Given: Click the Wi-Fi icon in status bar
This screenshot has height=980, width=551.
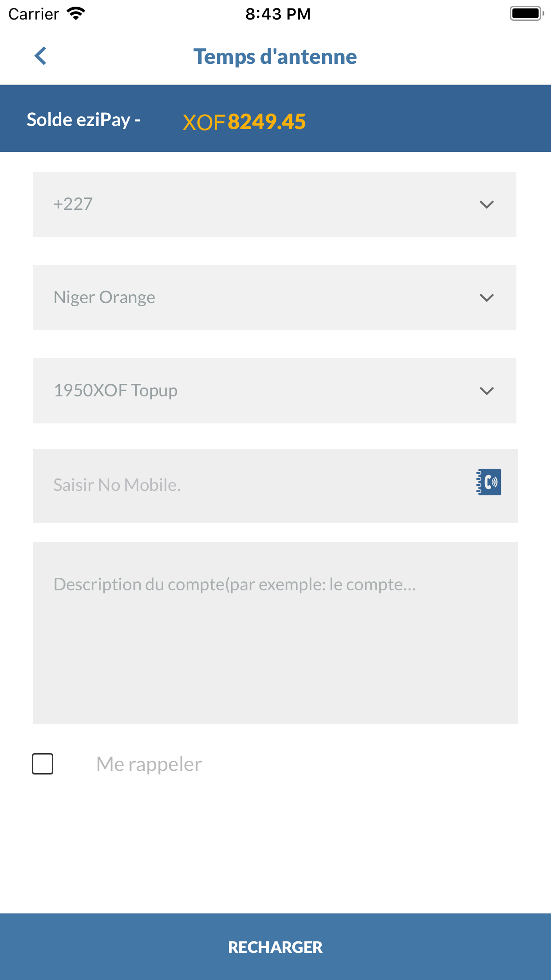Looking at the screenshot, I should point(75,13).
